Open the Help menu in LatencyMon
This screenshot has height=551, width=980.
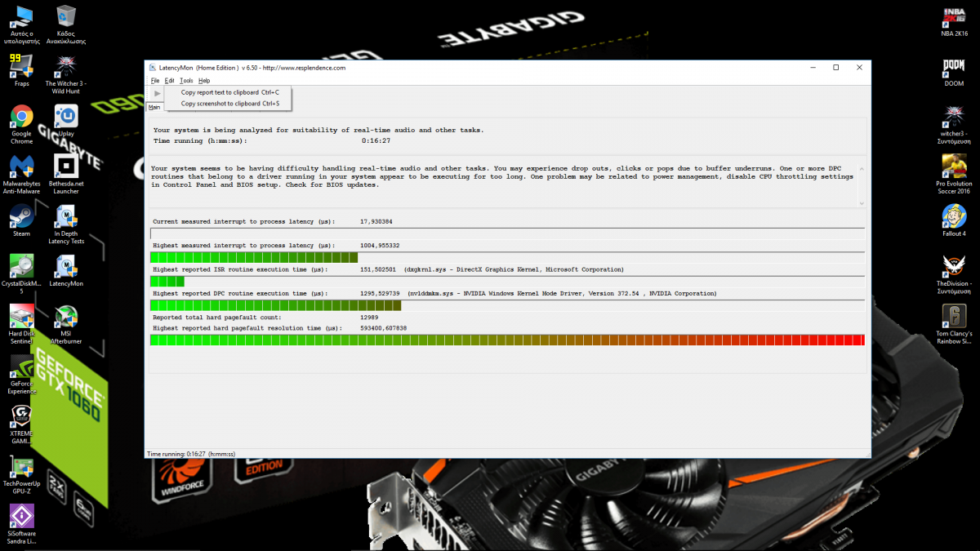coord(204,81)
